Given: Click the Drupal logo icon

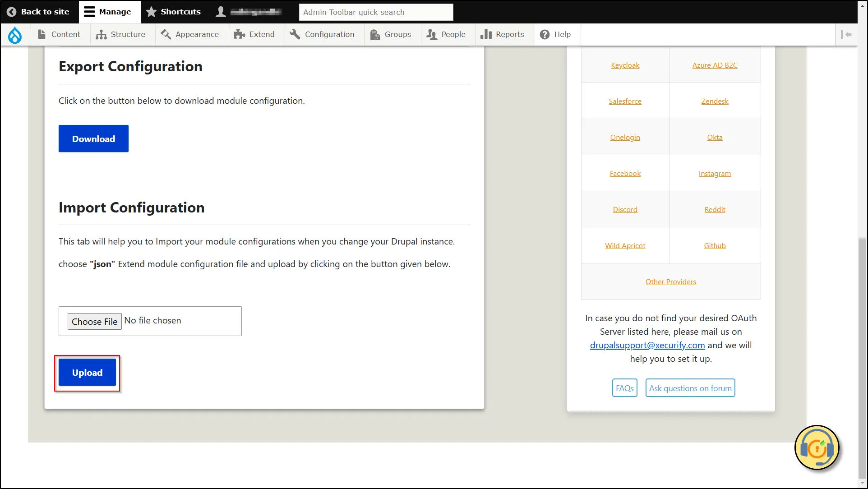Looking at the screenshot, I should coord(15,34).
